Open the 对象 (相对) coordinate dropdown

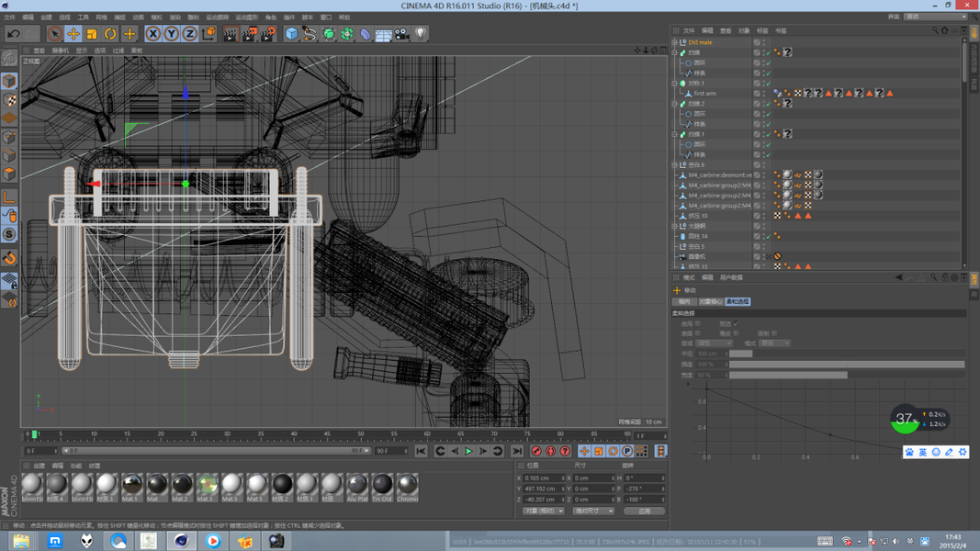tap(543, 511)
